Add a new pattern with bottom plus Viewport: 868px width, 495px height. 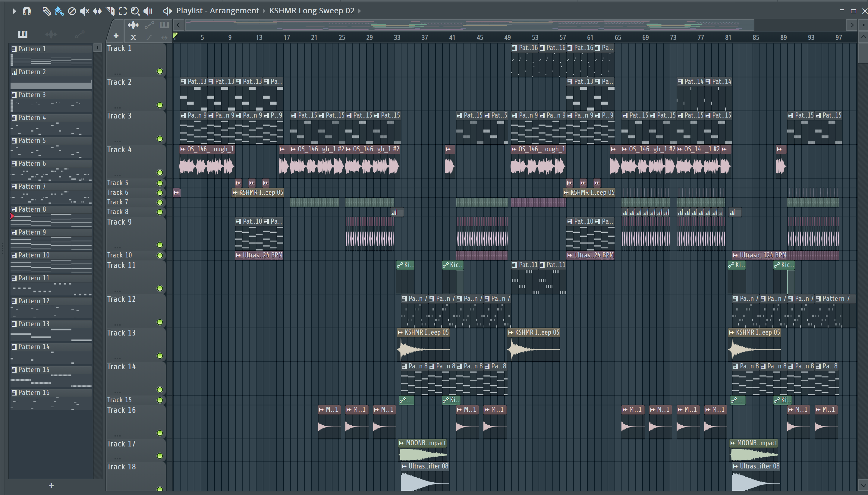coord(51,485)
